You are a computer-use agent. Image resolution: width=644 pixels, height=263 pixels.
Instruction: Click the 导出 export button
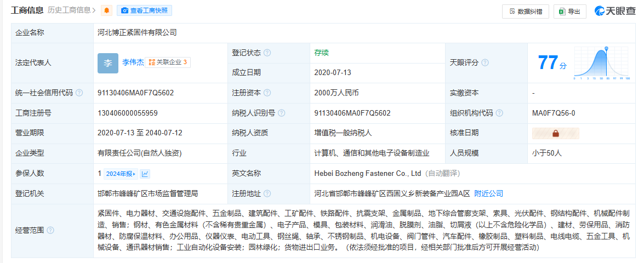tap(569, 12)
